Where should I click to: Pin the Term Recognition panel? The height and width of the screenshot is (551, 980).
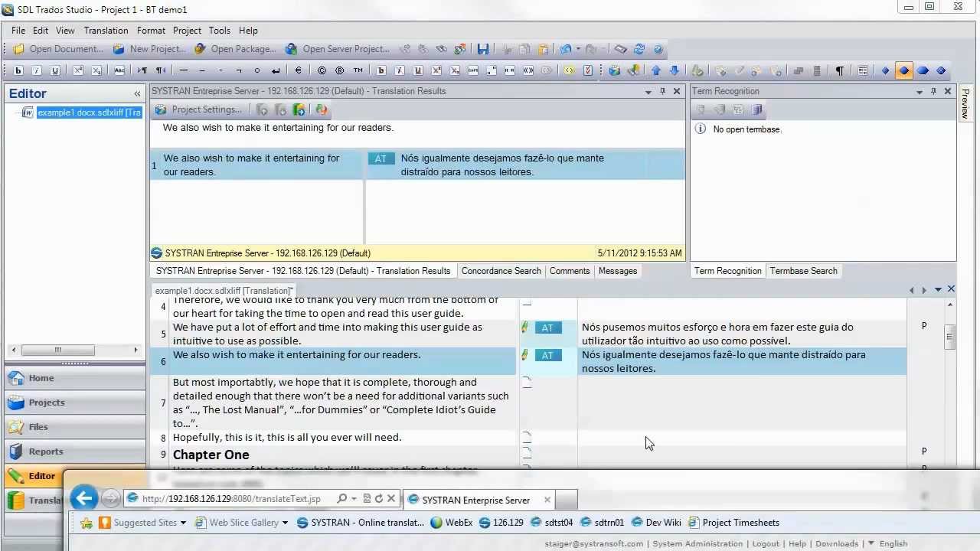coord(933,91)
